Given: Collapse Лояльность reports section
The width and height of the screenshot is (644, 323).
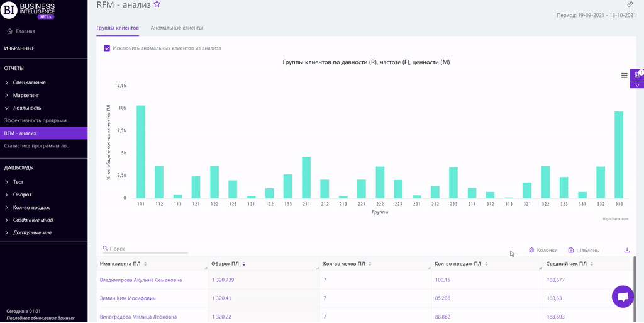Looking at the screenshot, I should (x=27, y=108).
